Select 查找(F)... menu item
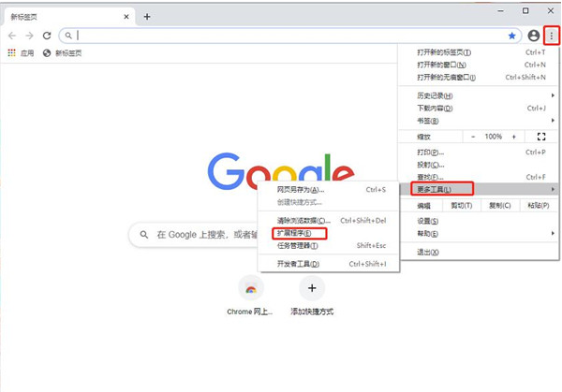 point(479,177)
